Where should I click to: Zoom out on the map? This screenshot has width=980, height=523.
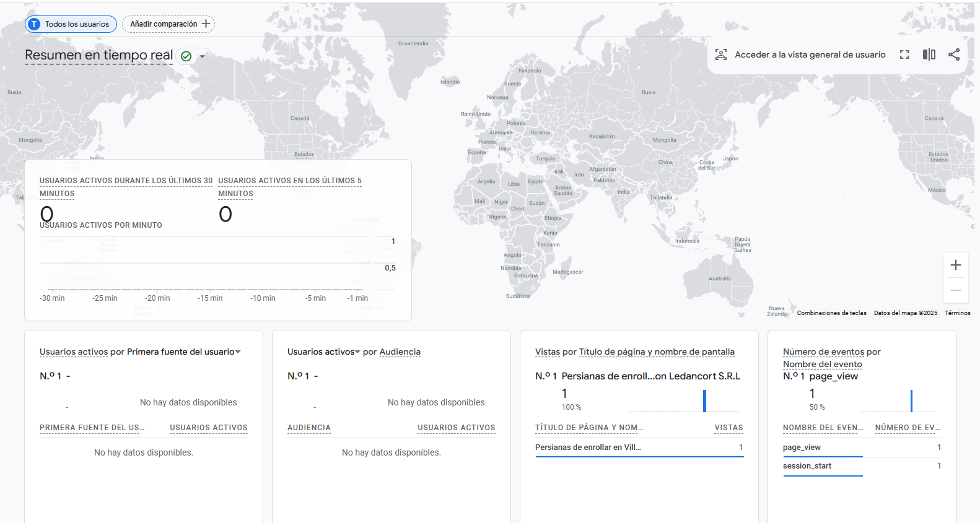[956, 290]
